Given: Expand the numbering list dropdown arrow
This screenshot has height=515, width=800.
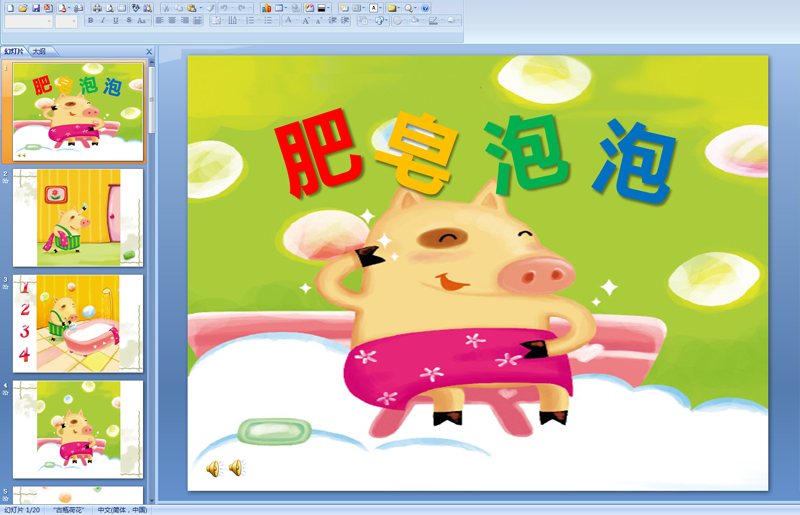Looking at the screenshot, I should 259,20.
